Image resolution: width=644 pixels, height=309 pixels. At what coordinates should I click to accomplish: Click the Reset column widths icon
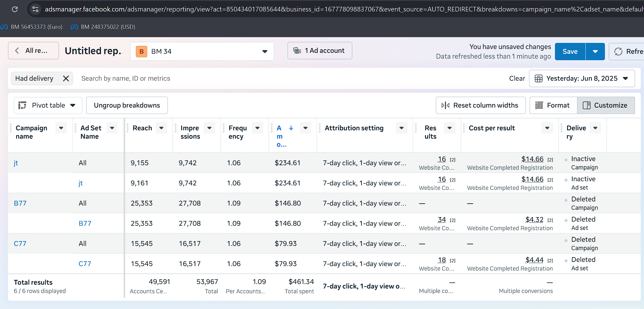[445, 105]
